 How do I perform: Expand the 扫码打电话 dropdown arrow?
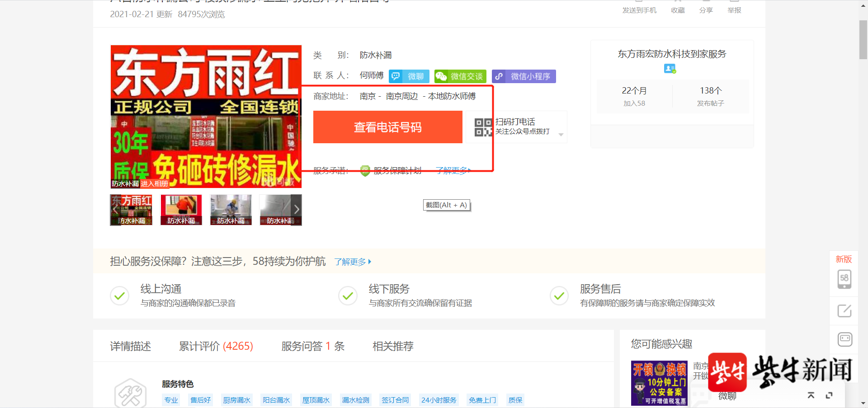(x=561, y=135)
